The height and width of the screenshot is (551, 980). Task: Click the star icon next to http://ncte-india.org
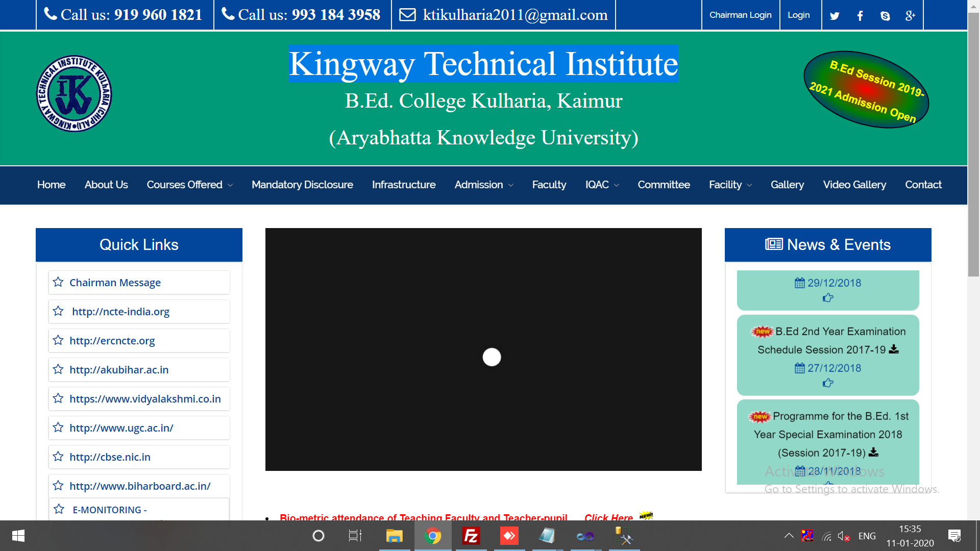pyautogui.click(x=58, y=311)
